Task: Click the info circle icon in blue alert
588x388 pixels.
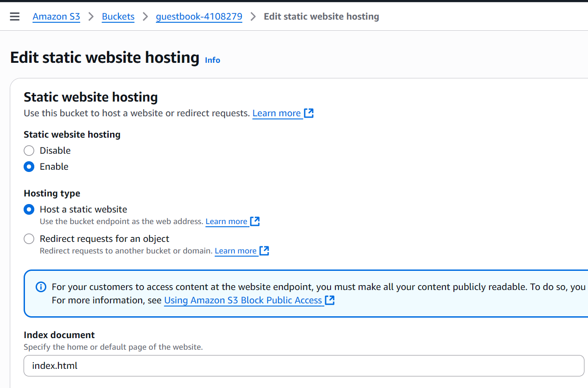Action: click(x=41, y=287)
